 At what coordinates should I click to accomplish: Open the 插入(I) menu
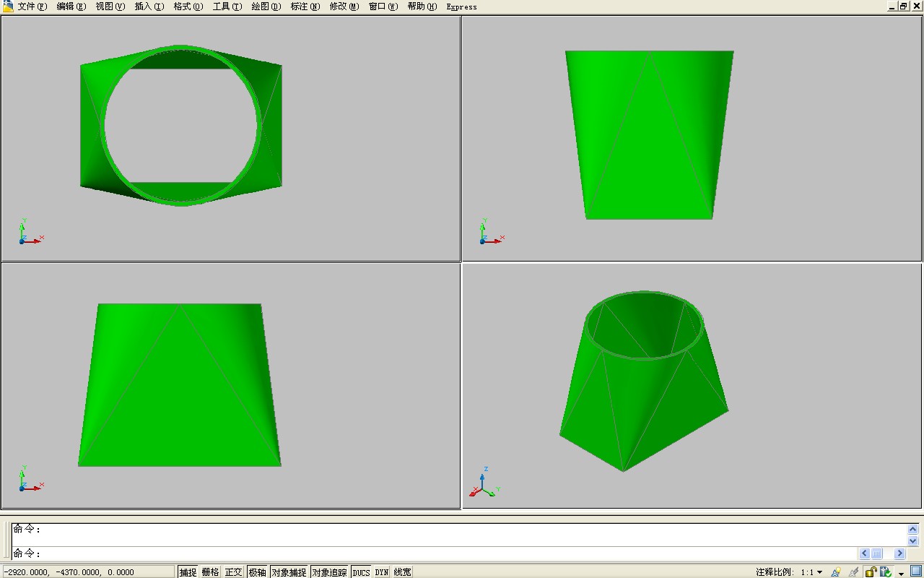click(149, 7)
